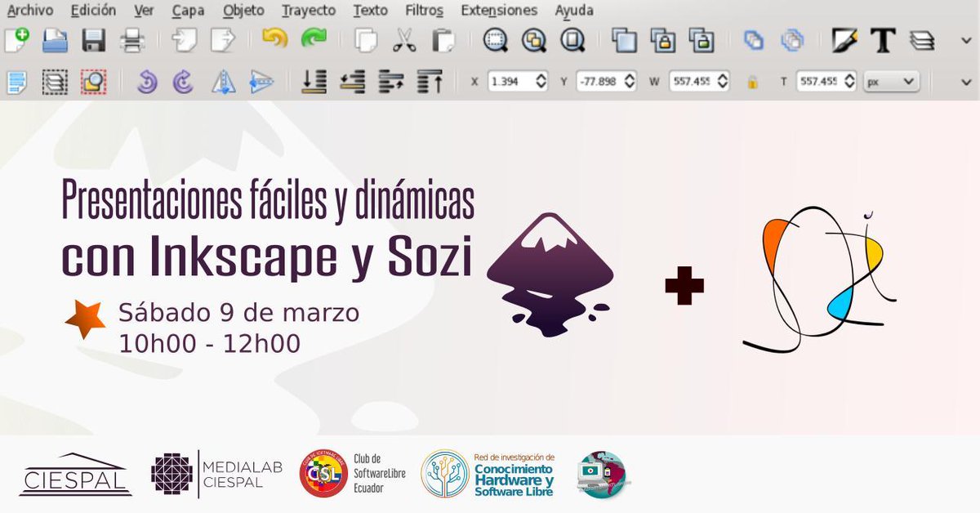The height and width of the screenshot is (513, 980).
Task: Rotate selection 90° counter-clockwise
Action: tap(146, 82)
